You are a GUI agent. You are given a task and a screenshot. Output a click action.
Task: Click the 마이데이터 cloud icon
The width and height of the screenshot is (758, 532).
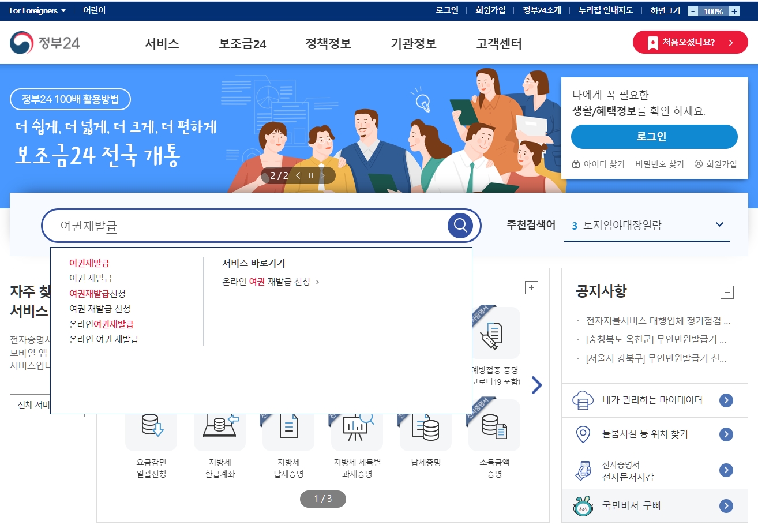(x=581, y=400)
